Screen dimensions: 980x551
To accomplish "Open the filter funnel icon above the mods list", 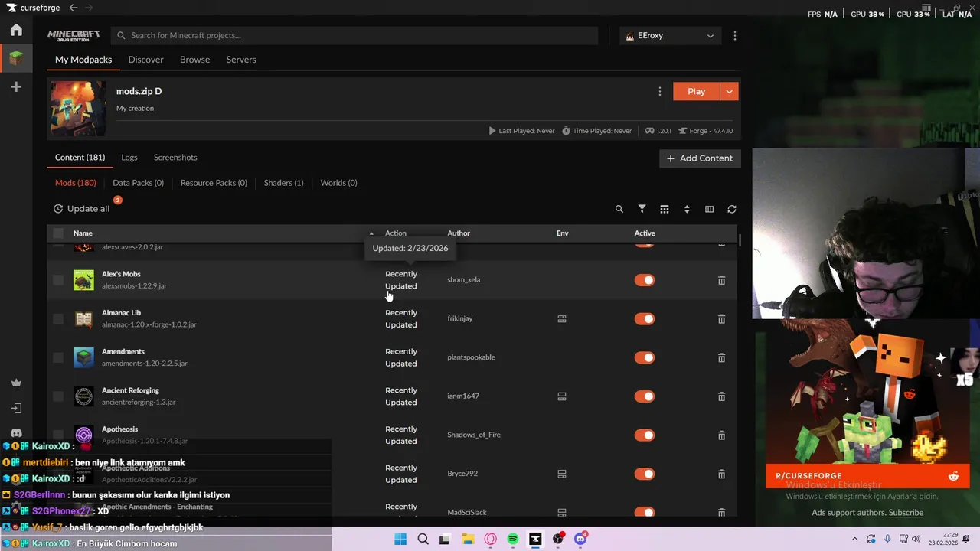I will (x=642, y=209).
